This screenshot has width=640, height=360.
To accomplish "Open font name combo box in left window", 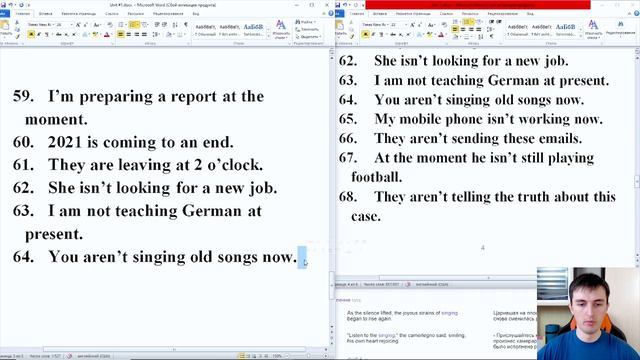I will point(40,25).
